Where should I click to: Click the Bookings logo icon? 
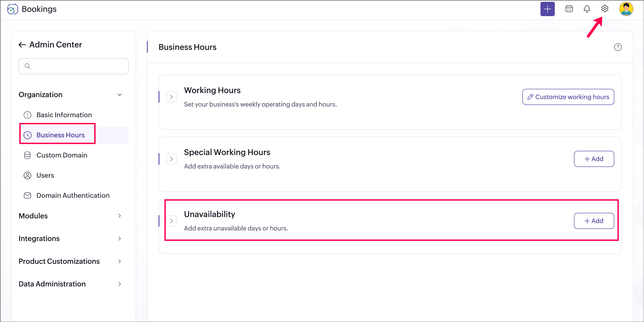13,9
